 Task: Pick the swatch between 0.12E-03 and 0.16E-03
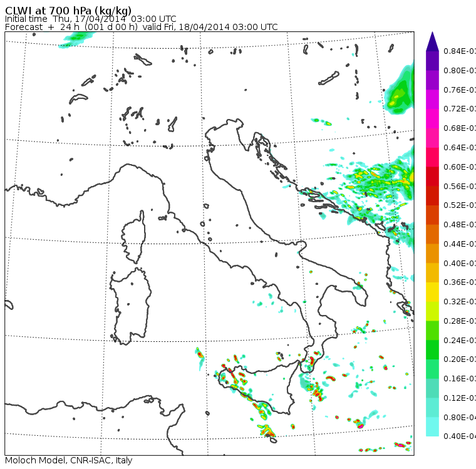point(432,388)
